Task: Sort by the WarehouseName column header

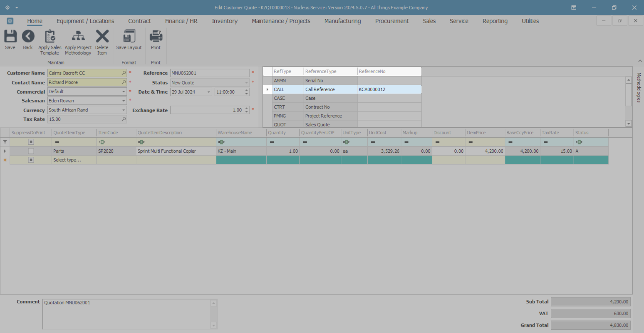Action: click(x=241, y=133)
